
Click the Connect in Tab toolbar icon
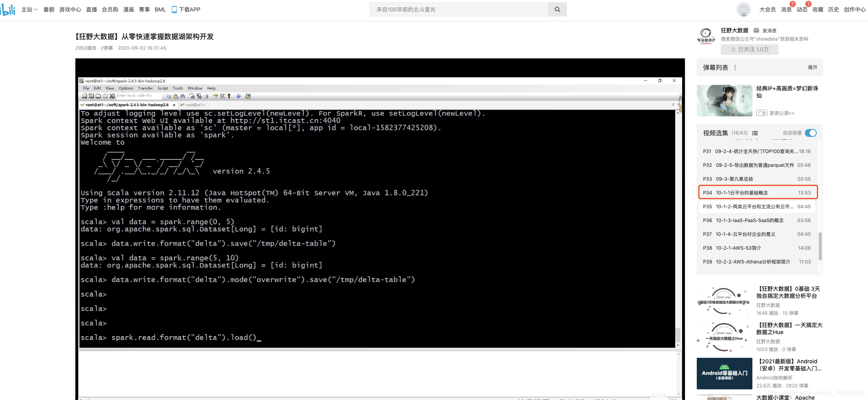(98, 96)
